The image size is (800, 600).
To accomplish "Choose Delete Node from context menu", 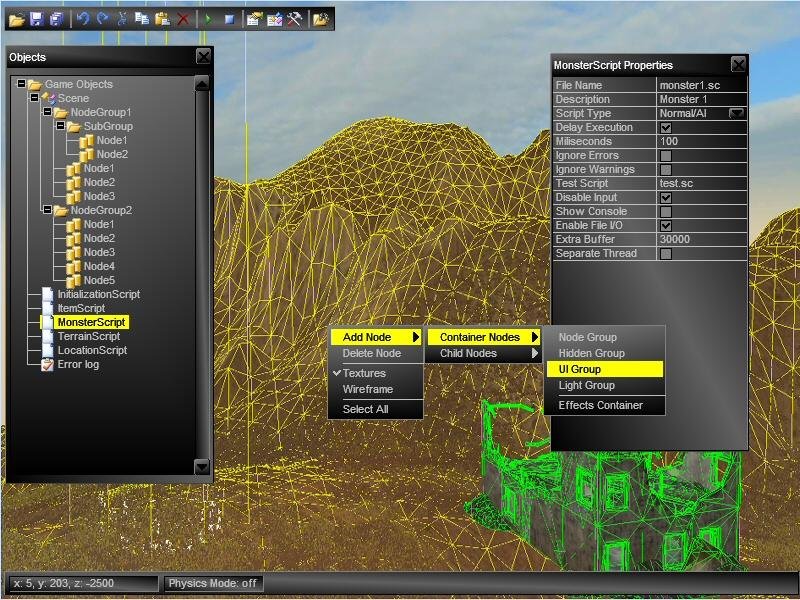I will point(376,353).
